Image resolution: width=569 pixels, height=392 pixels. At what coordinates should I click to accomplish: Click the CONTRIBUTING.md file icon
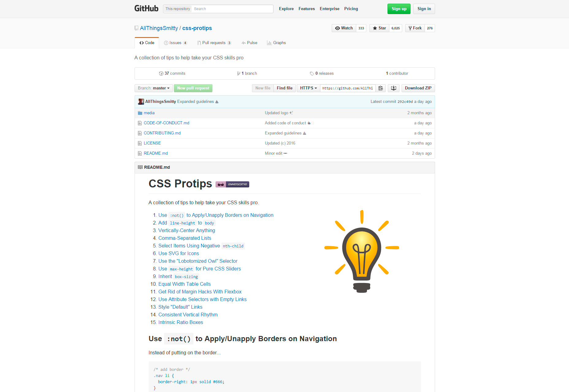[x=140, y=133]
